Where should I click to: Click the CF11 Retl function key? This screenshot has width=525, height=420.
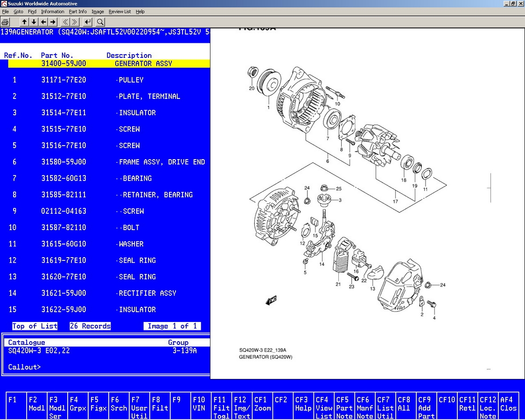coord(467,406)
